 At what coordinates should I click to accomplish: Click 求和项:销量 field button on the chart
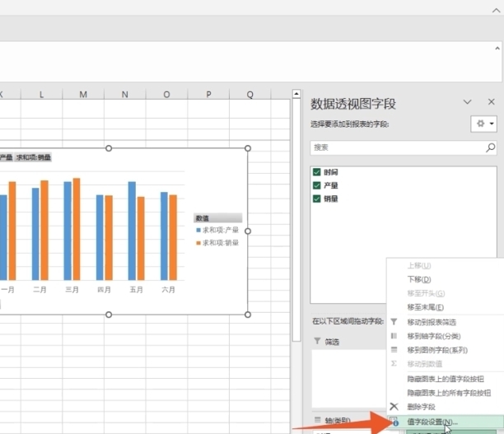(x=34, y=157)
